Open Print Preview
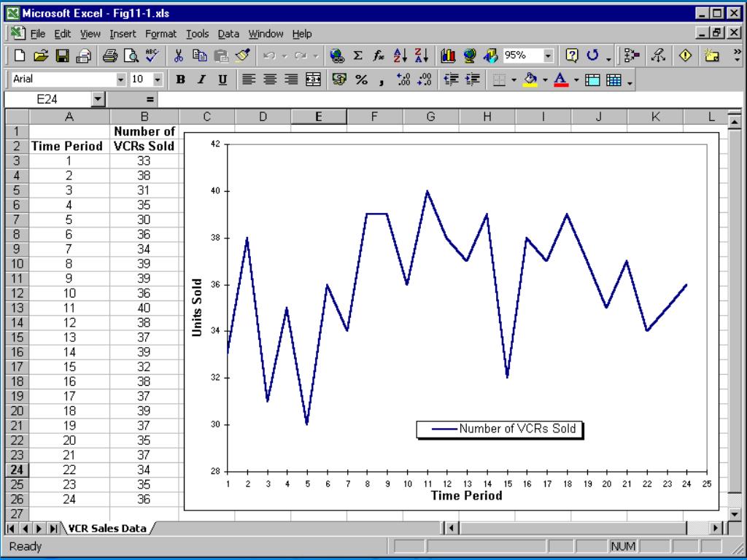 tap(131, 55)
